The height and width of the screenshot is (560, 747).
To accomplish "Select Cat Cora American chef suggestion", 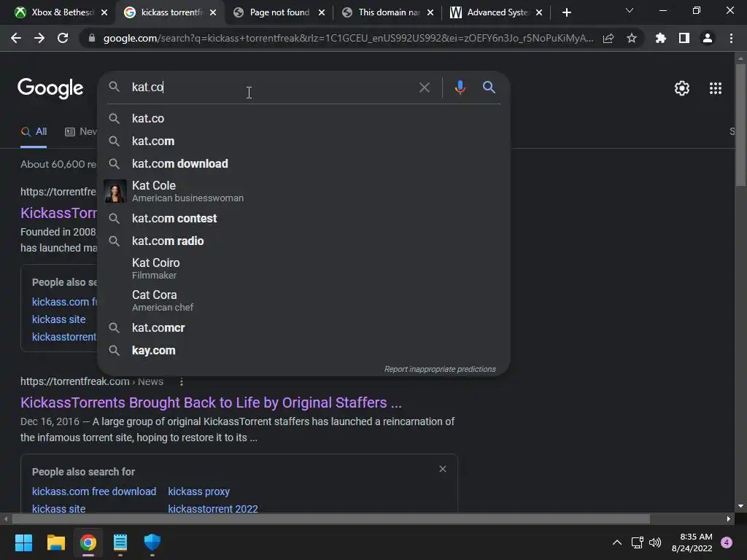I will click(303, 300).
